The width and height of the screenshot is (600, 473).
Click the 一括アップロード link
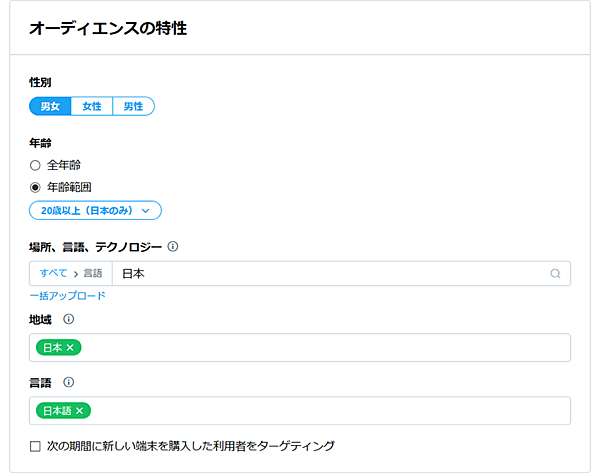click(67, 296)
